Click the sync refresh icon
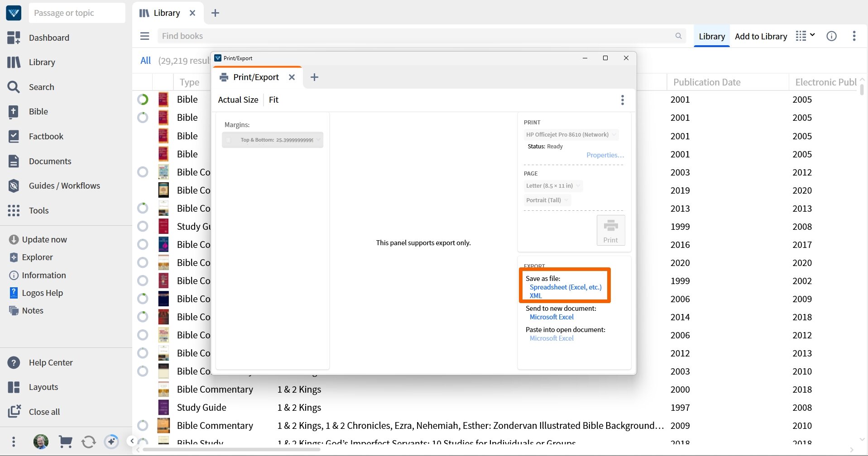 pos(89,442)
